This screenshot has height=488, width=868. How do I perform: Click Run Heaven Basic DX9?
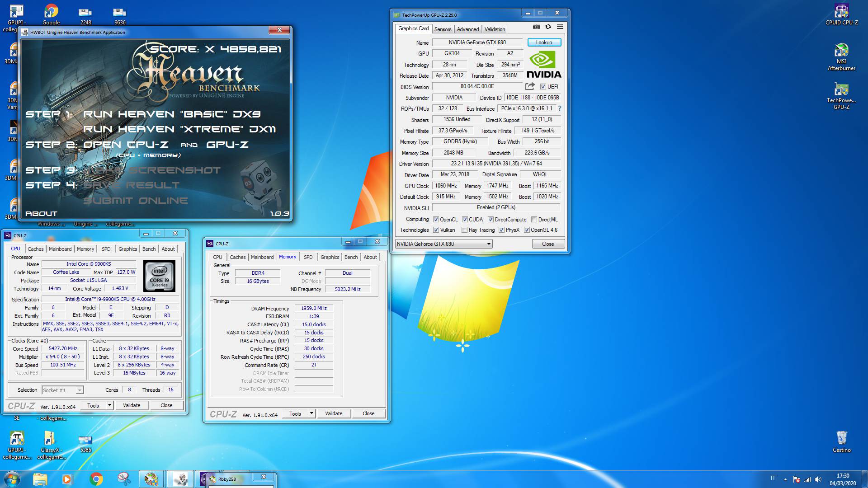[x=172, y=114]
